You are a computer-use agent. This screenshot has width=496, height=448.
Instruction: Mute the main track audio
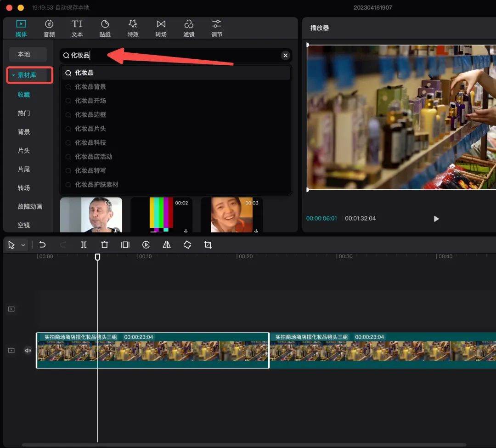pyautogui.click(x=28, y=350)
